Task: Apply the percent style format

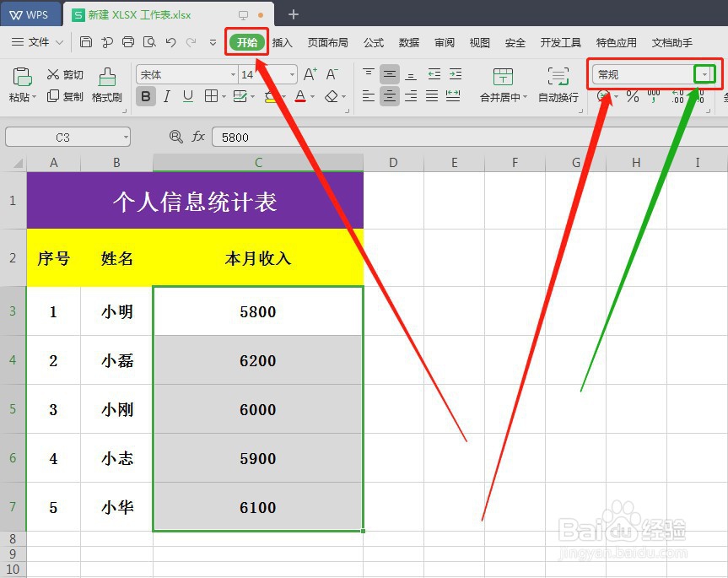Action: click(x=631, y=95)
